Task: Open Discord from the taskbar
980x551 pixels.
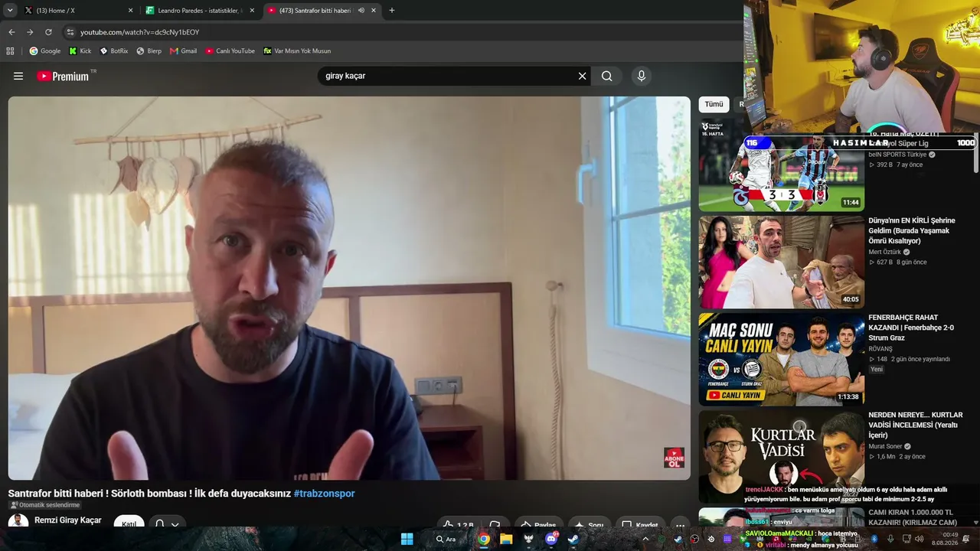Action: pyautogui.click(x=551, y=539)
